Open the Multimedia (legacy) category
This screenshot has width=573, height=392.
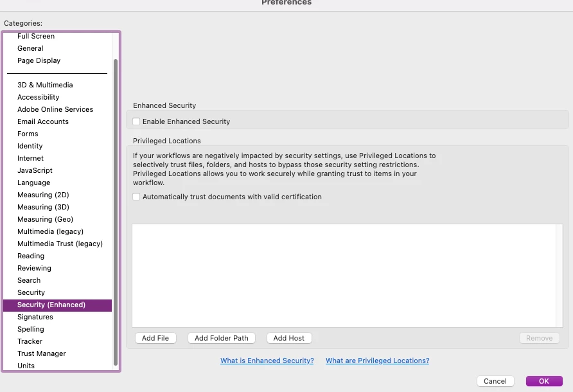click(x=57, y=231)
